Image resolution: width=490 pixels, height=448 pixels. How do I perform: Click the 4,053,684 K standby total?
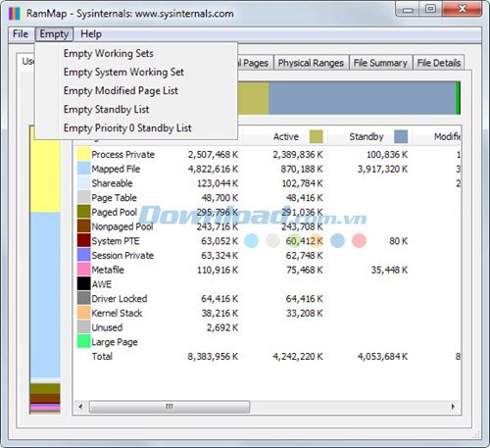pyautogui.click(x=382, y=356)
